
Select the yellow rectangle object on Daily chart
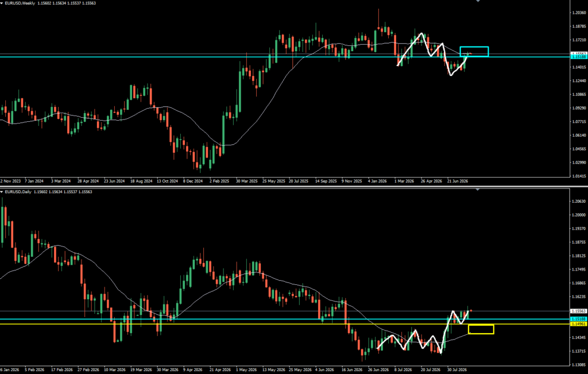pos(481,329)
